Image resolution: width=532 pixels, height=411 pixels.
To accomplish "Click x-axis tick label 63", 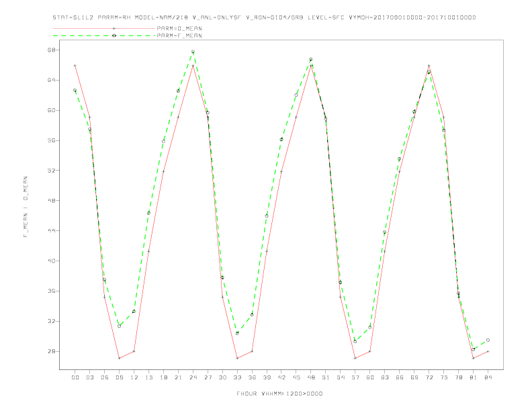I will 385,377.
